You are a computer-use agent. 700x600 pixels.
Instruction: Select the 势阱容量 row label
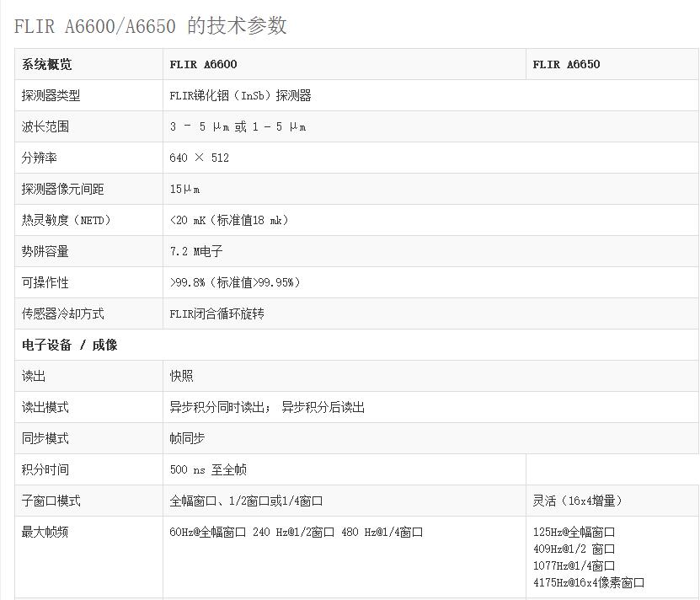point(45,251)
